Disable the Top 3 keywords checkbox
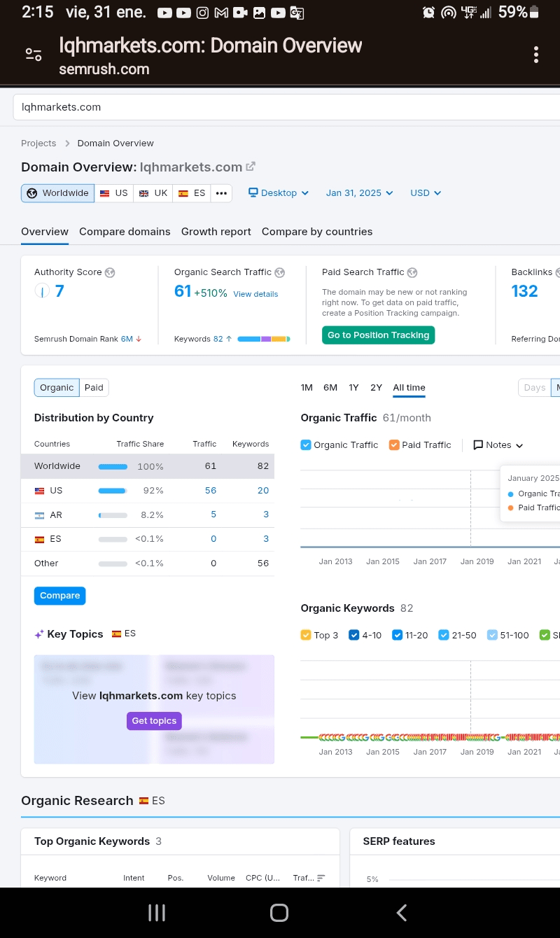Viewport: 560px width, 938px height. click(306, 635)
